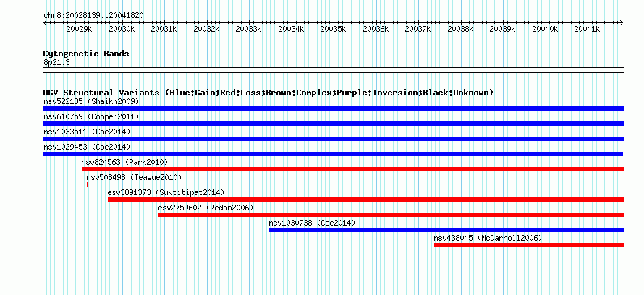Open the esv2759602 (Redon2006) loss bar

tap(391, 215)
